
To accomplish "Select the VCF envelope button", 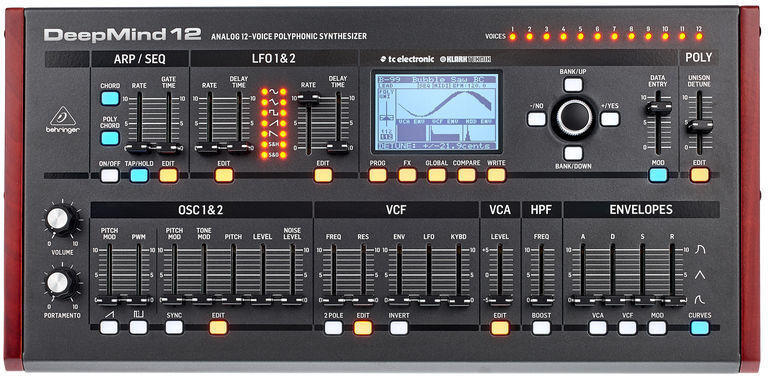I will (627, 328).
